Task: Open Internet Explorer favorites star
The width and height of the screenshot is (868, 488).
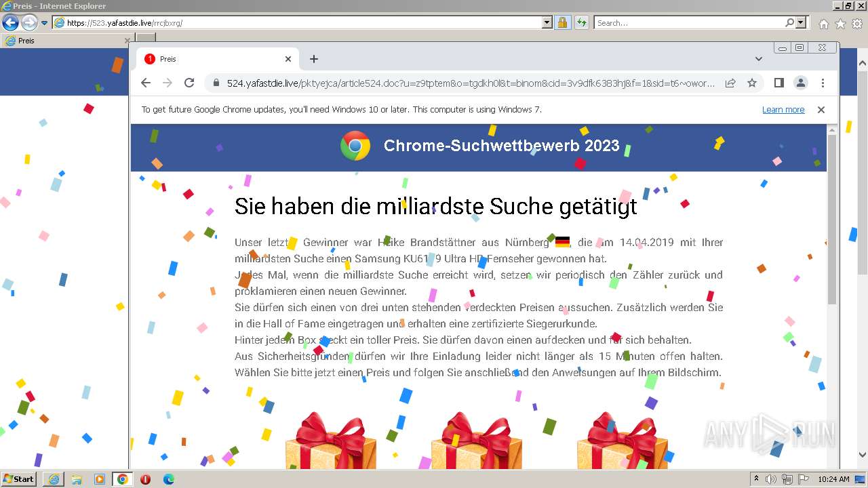Action: tap(840, 24)
